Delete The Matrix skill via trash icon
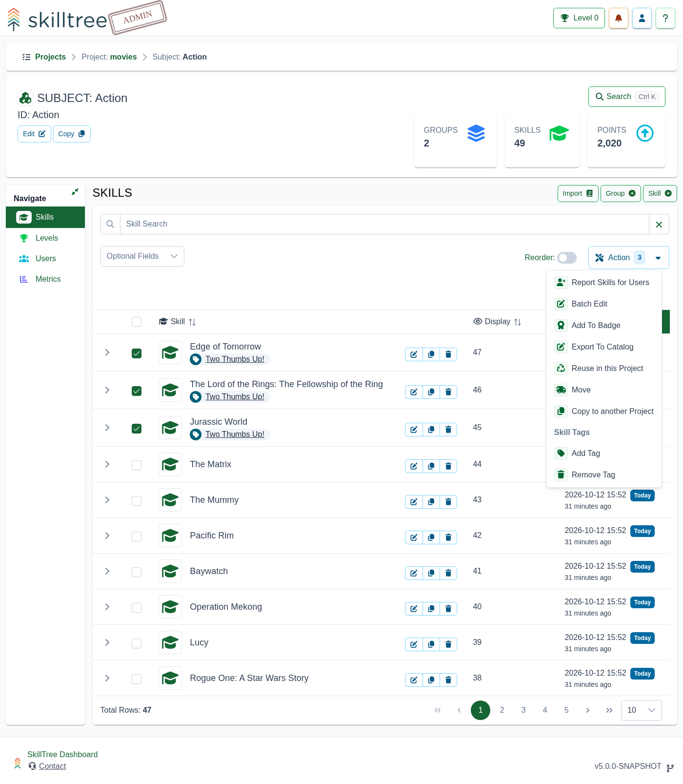683x784 pixels. [448, 466]
